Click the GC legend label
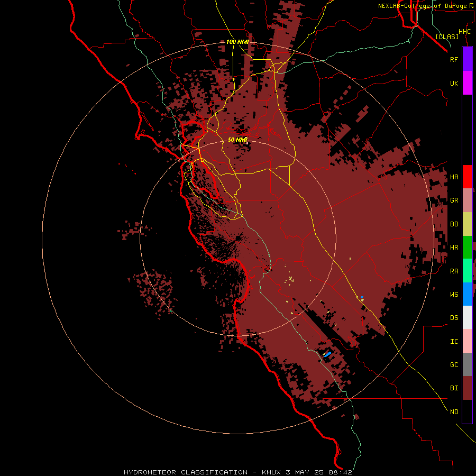The height and width of the screenshot is (476, 476). click(x=454, y=365)
